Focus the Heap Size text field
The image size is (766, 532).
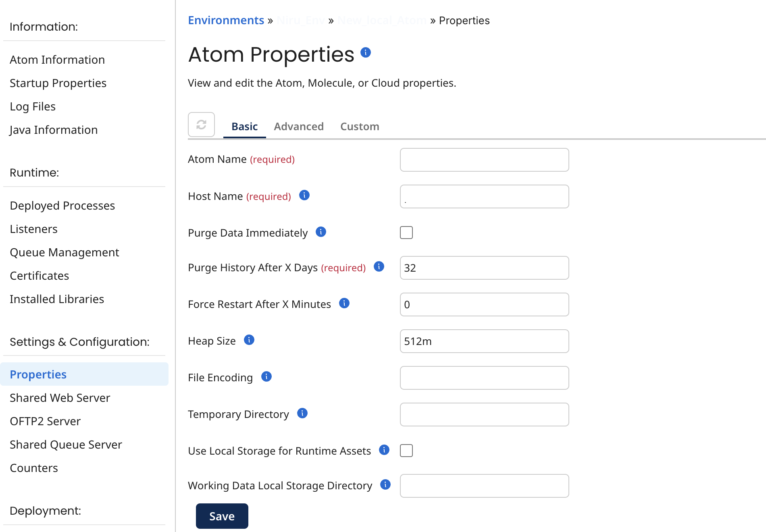[484, 341]
